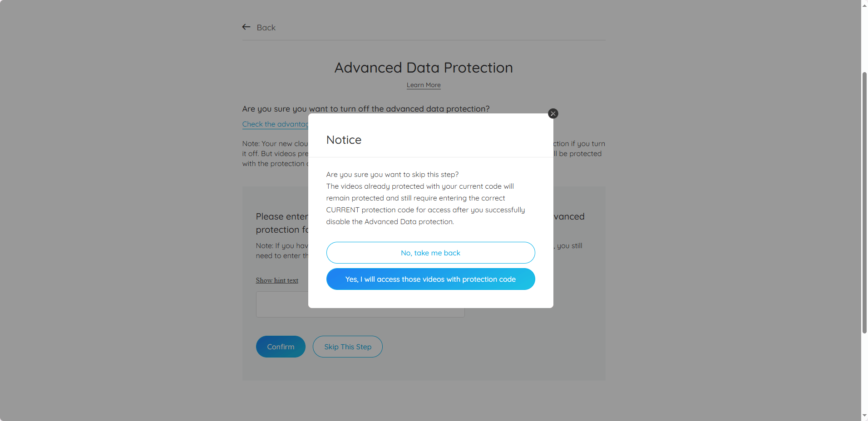Click the Notice dialog heading
Viewport: 868px width, 421px height.
[344, 140]
